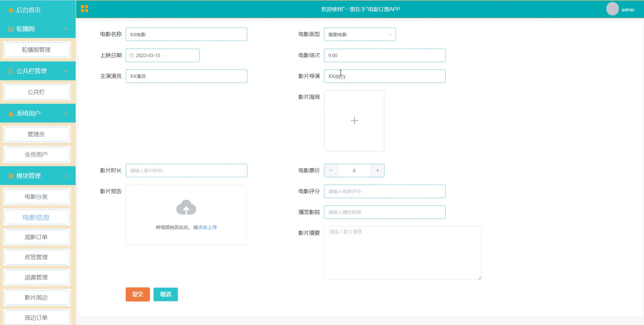
Task: Click the user icon beside 系统用户
Action: pyautogui.click(x=11, y=114)
